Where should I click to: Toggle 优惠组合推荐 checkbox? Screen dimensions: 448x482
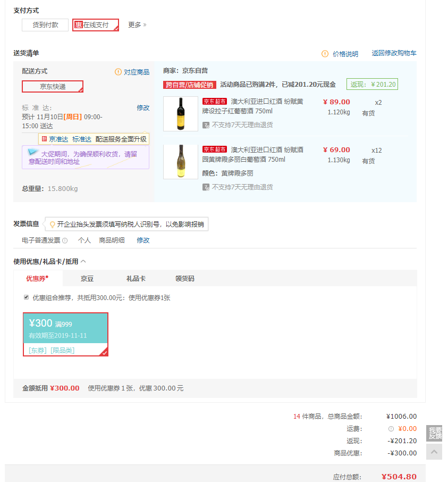pyautogui.click(x=26, y=297)
